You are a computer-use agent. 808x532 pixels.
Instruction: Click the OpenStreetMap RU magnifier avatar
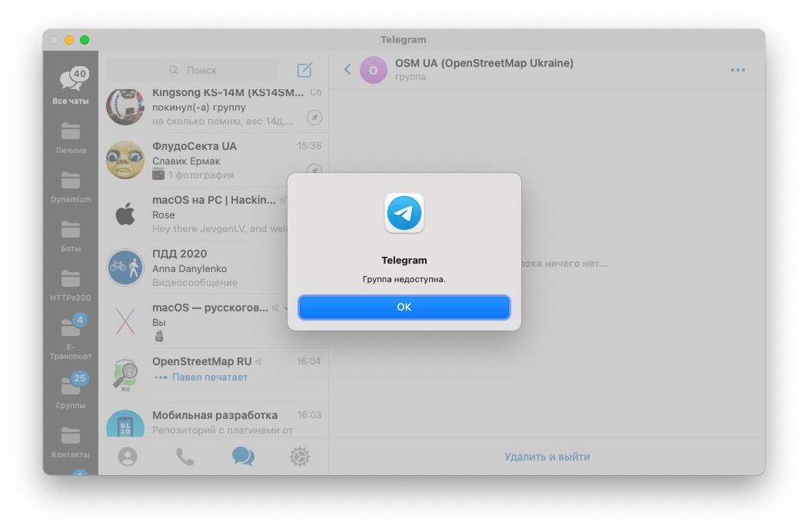click(x=125, y=374)
